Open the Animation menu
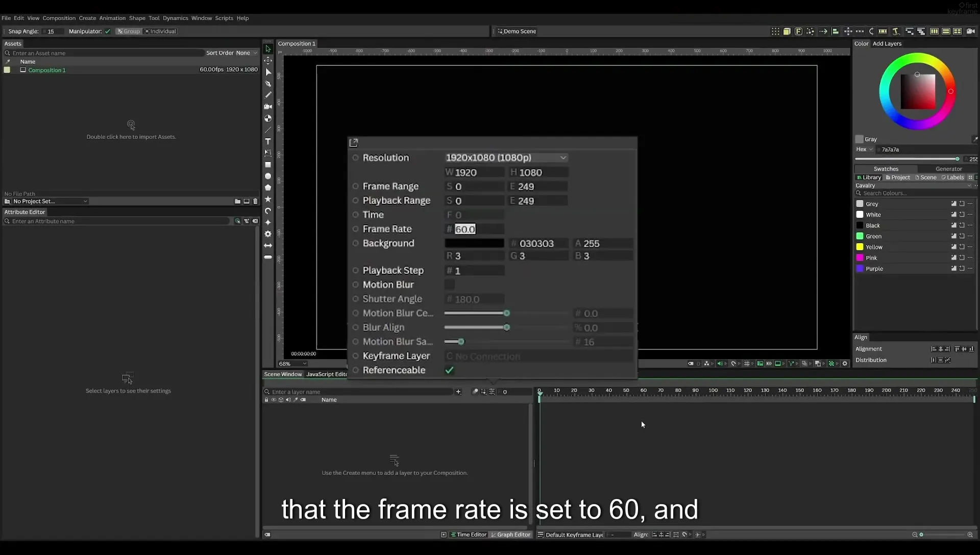This screenshot has width=980, height=555. point(112,18)
